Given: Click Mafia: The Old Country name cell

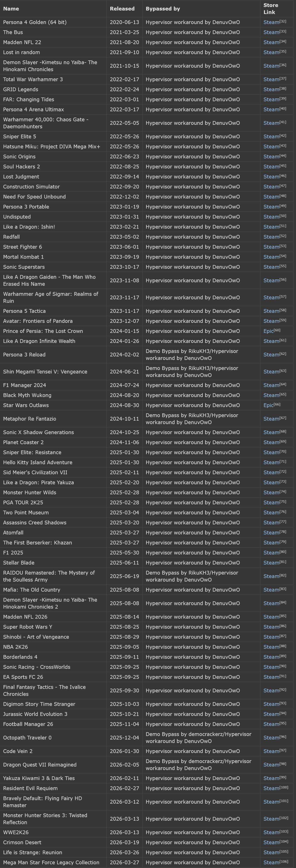Looking at the screenshot, I should point(53,590).
